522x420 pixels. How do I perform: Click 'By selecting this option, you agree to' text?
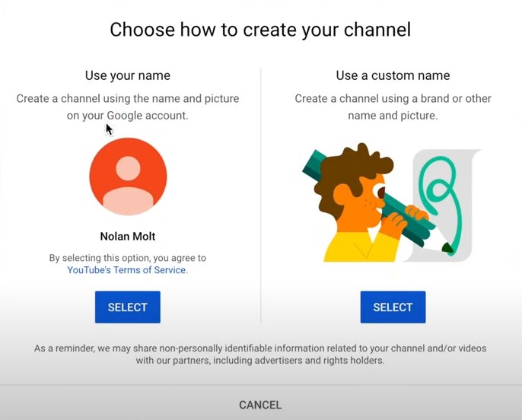128,258
